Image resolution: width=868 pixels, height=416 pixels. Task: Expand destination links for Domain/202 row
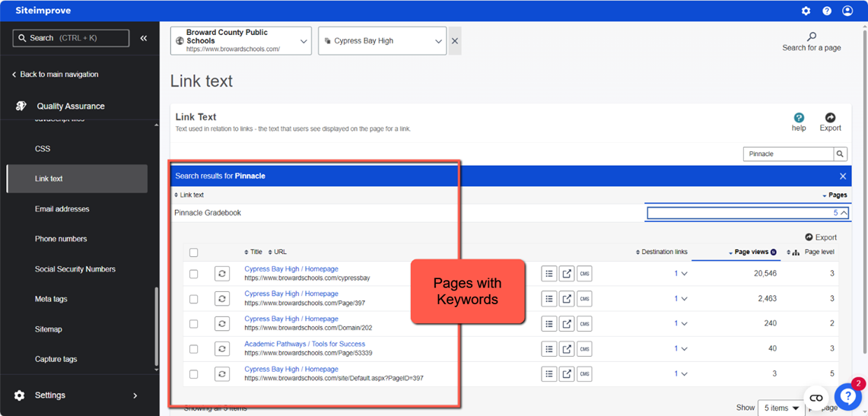[x=681, y=324]
